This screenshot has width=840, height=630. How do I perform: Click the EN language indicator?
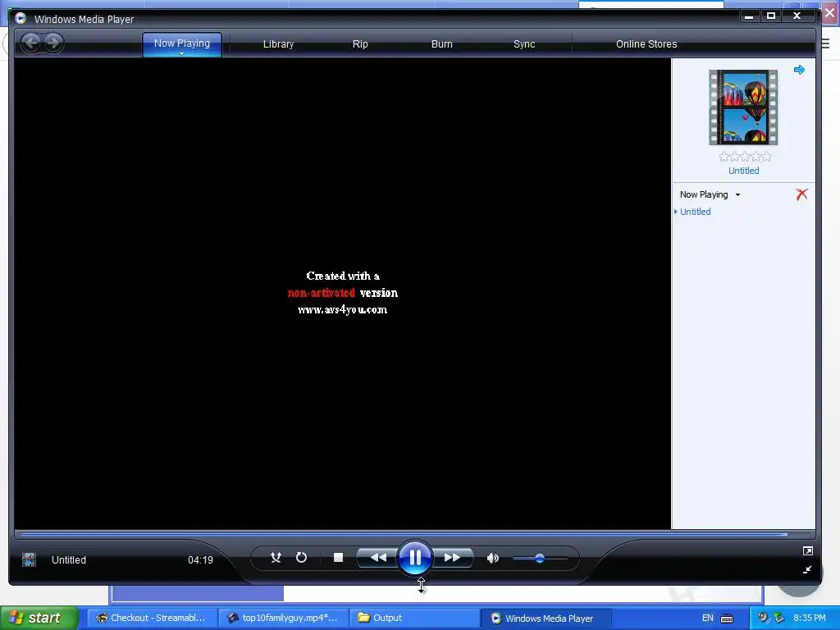point(708,618)
